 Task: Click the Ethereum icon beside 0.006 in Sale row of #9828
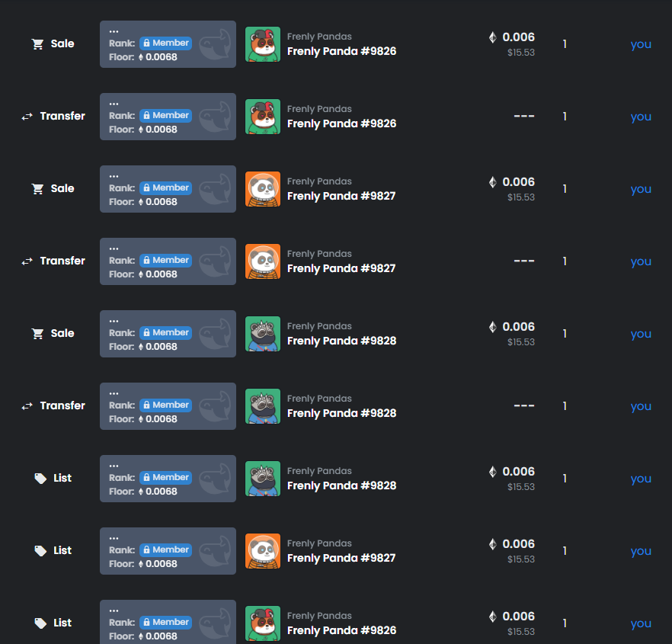click(x=493, y=327)
